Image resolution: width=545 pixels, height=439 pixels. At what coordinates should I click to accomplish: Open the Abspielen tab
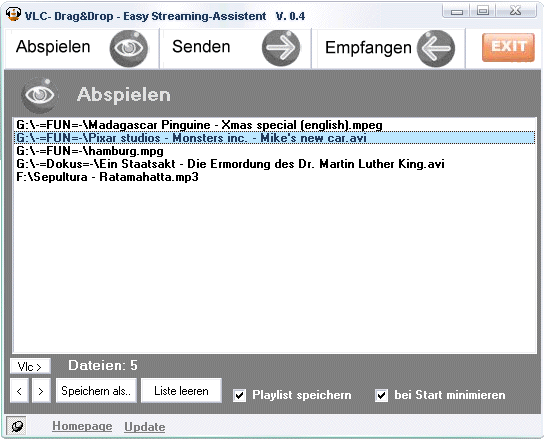coord(53,47)
